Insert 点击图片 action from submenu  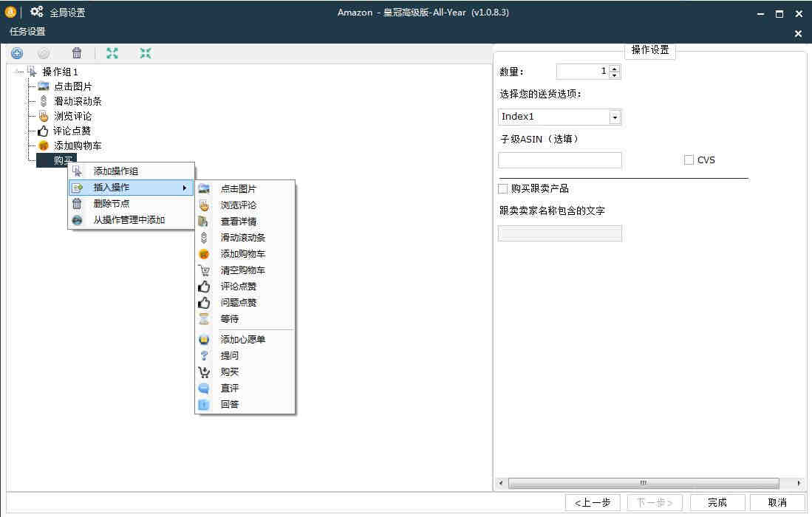(x=245, y=189)
